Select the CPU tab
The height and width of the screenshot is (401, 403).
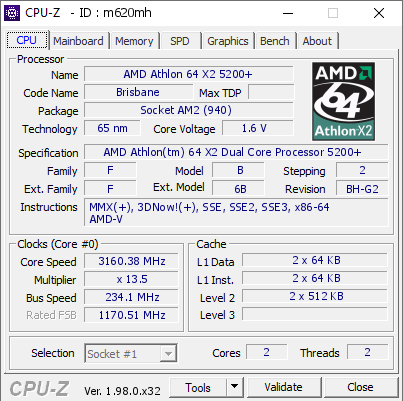(x=27, y=40)
